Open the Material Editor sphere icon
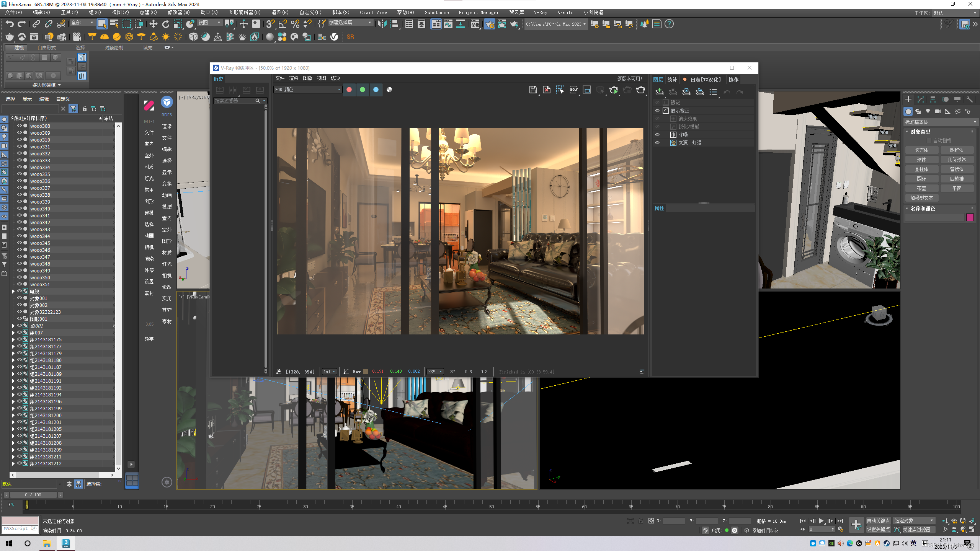980x551 pixels. pos(269,37)
